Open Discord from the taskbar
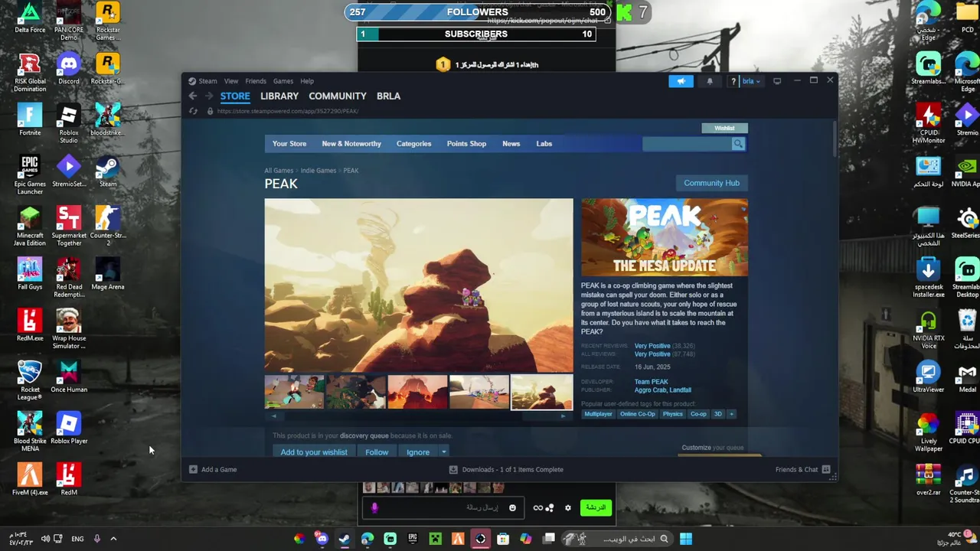Viewport: 980px width, 551px height. 322,539
